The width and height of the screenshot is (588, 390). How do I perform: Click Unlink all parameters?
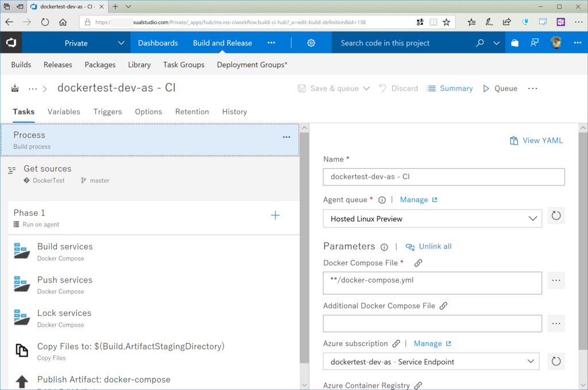(x=428, y=247)
